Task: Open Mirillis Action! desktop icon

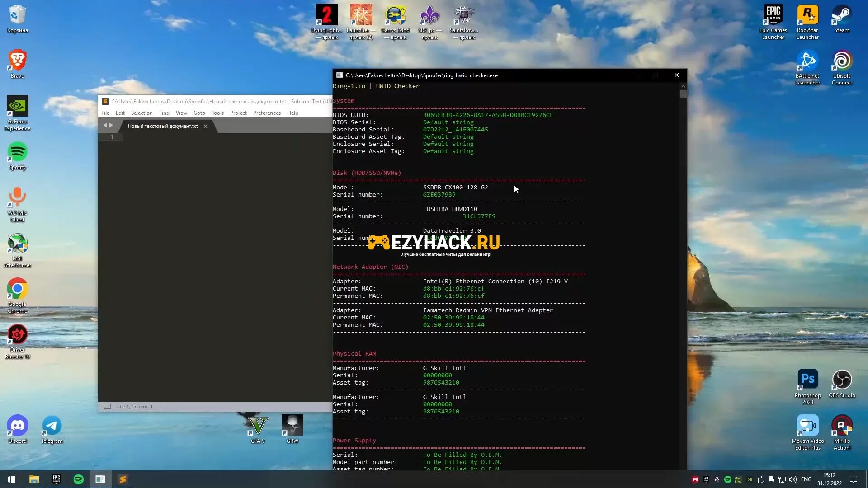Action: pyautogui.click(x=842, y=433)
